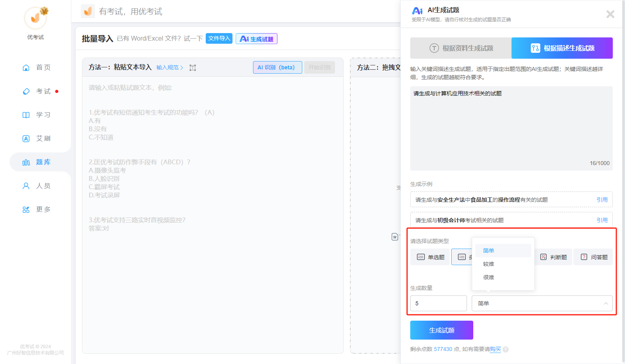Click the home icon beside 首页
The image size is (625, 364).
click(26, 67)
